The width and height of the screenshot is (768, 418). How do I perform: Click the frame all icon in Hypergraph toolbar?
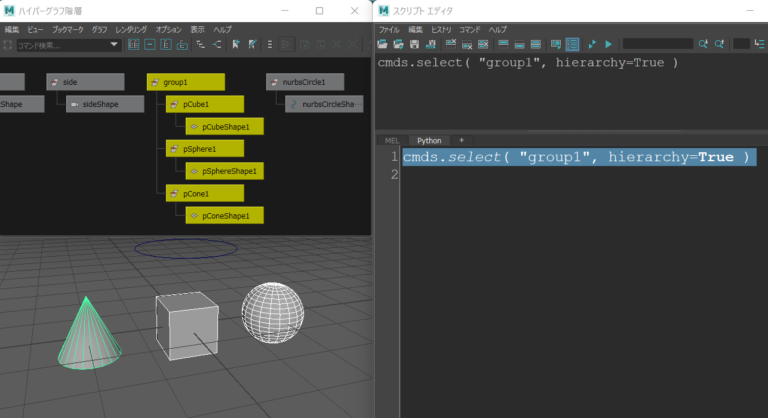(132, 45)
